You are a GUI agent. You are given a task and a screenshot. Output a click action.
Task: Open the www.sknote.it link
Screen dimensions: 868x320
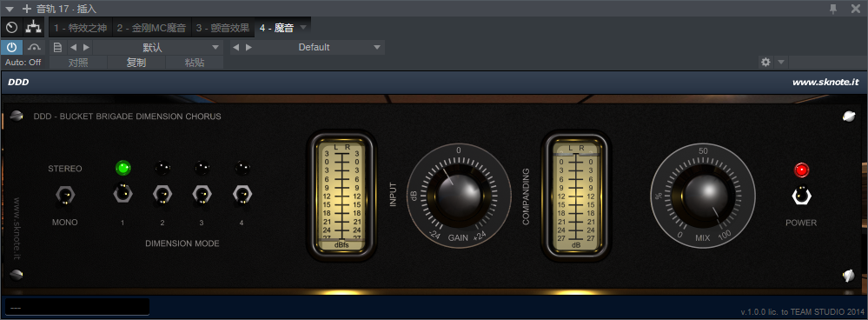(825, 82)
